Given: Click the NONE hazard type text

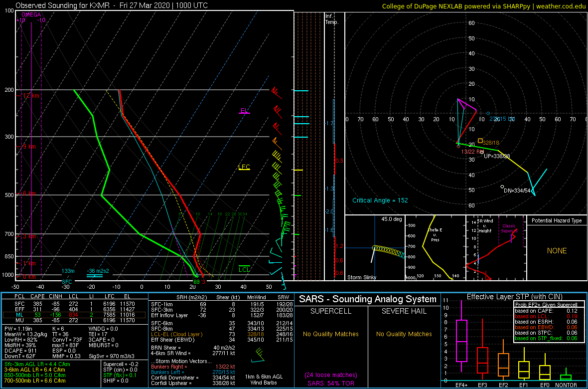Looking at the screenshot, I should [x=557, y=251].
